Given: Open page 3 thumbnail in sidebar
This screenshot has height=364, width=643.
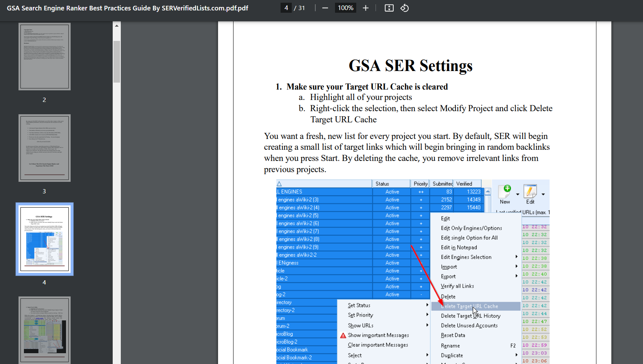Looking at the screenshot, I should click(x=45, y=148).
